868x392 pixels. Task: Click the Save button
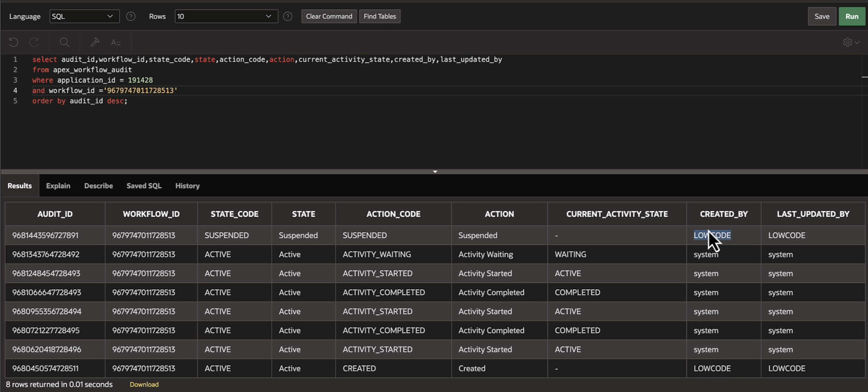[x=821, y=16]
